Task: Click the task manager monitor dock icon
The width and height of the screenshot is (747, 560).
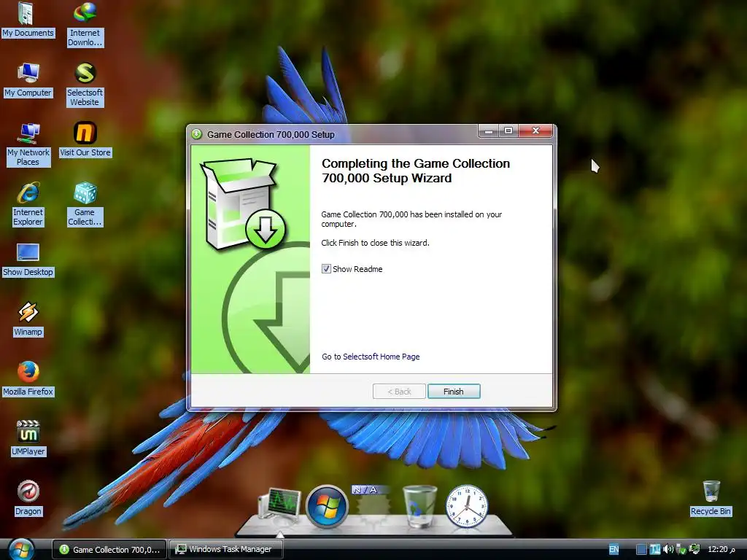Action: click(280, 506)
